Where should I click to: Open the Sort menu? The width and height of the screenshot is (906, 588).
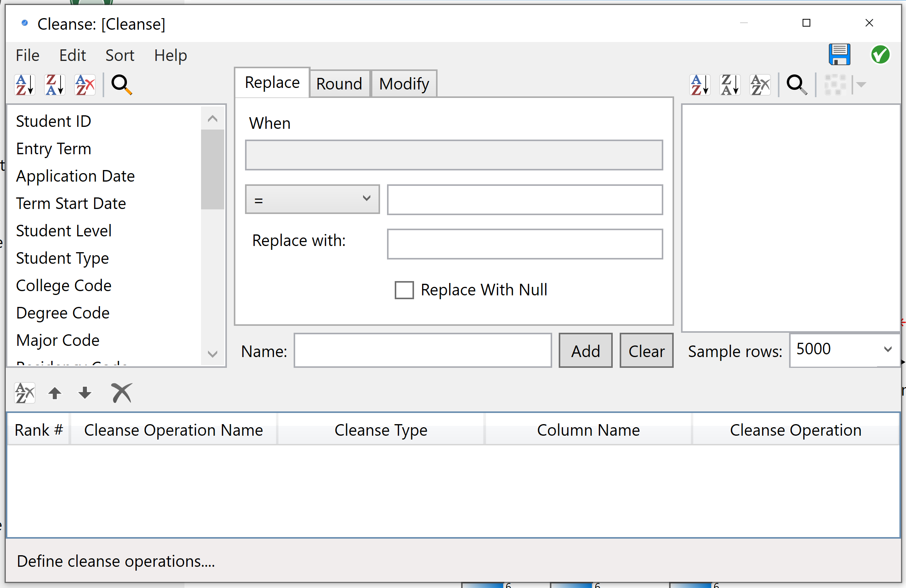tap(120, 56)
